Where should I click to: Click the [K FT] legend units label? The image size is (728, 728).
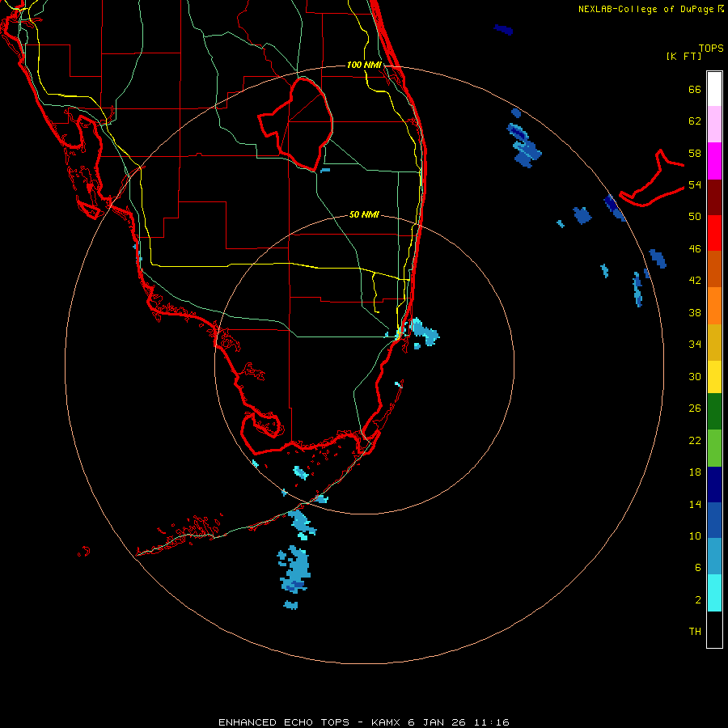[684, 57]
